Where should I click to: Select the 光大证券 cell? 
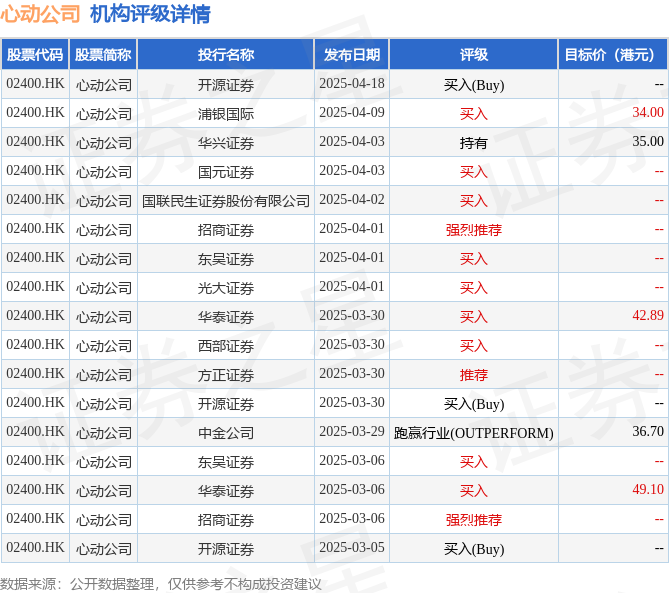click(226, 288)
